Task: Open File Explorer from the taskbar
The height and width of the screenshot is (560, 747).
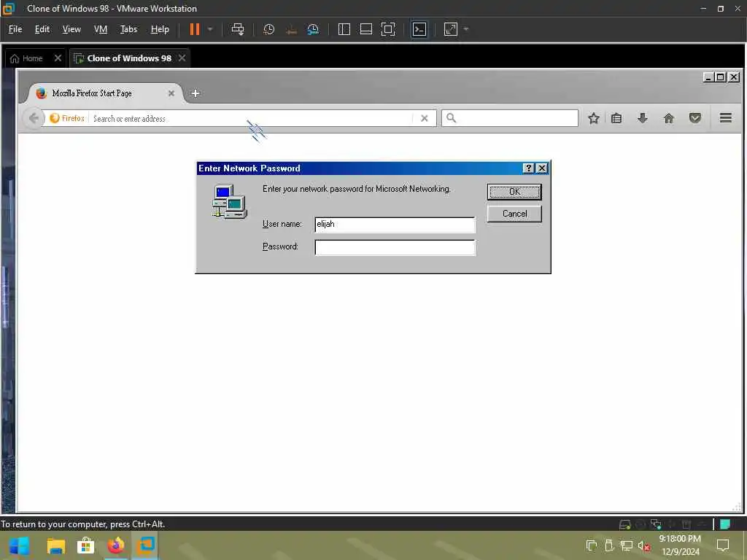Action: (x=55, y=545)
